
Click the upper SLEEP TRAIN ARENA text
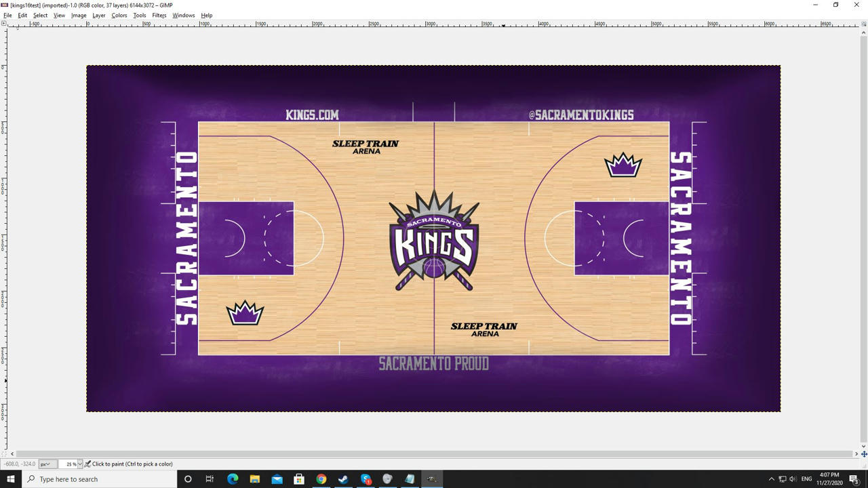(366, 147)
